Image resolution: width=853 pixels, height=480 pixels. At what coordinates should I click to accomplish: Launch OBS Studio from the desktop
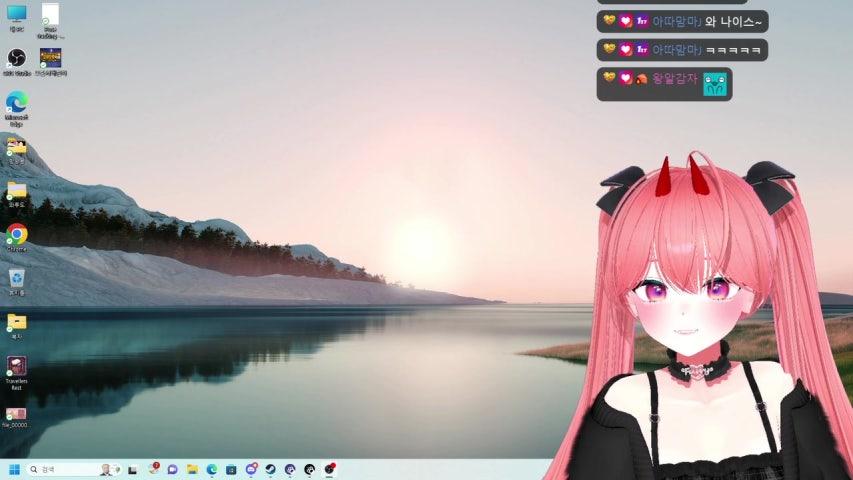click(x=16, y=61)
